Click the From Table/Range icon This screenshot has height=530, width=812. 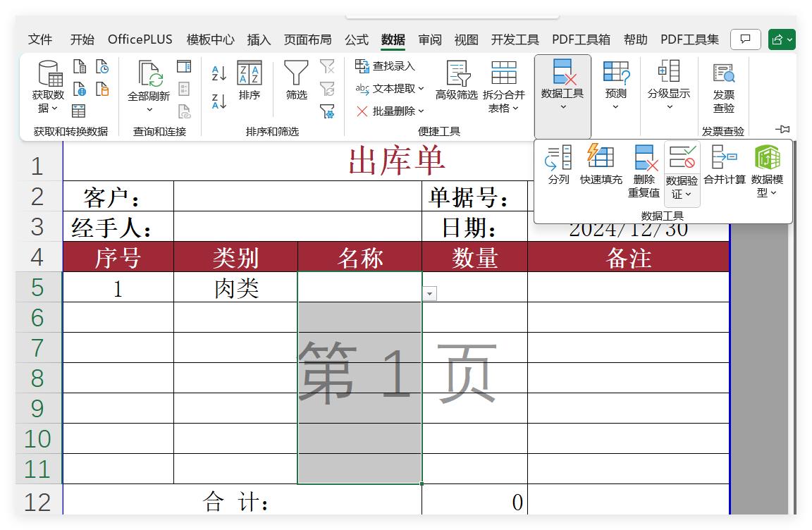79,110
